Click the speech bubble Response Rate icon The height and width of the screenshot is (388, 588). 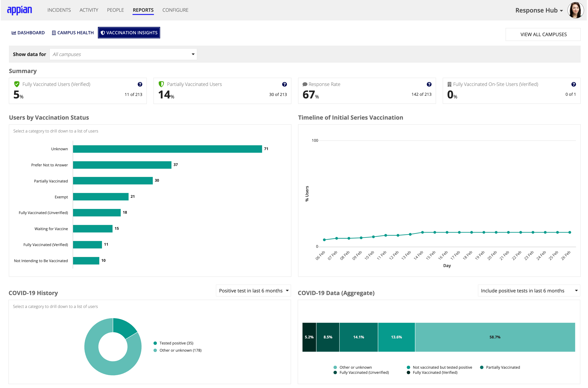[305, 84]
